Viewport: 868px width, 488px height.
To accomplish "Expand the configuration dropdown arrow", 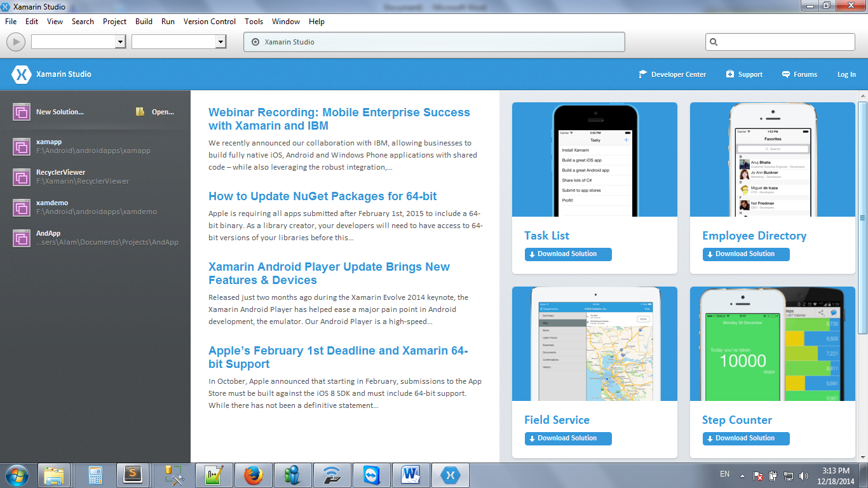I will pos(120,42).
